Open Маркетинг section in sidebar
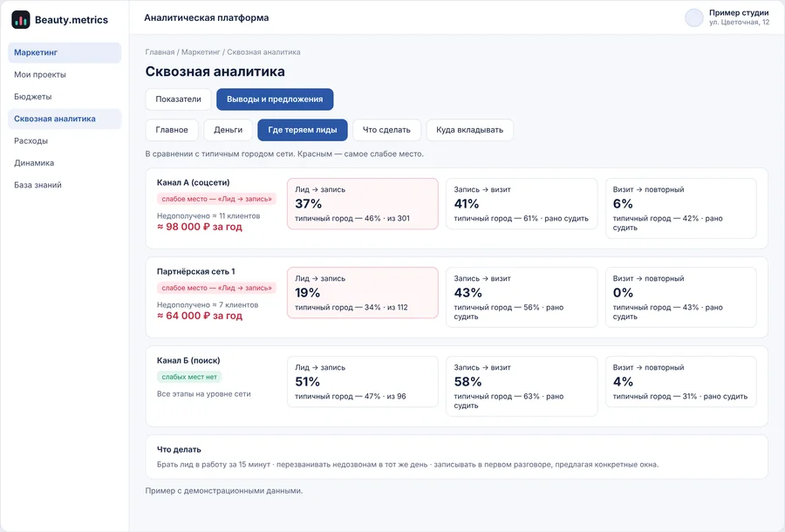 click(65, 52)
